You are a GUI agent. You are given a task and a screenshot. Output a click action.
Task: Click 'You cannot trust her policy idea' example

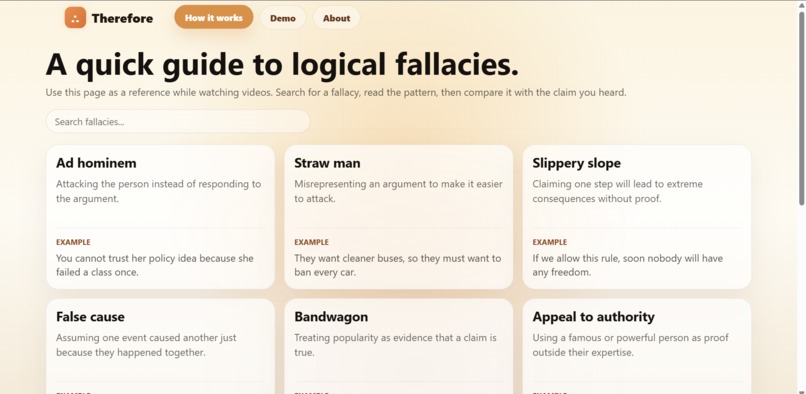point(155,265)
